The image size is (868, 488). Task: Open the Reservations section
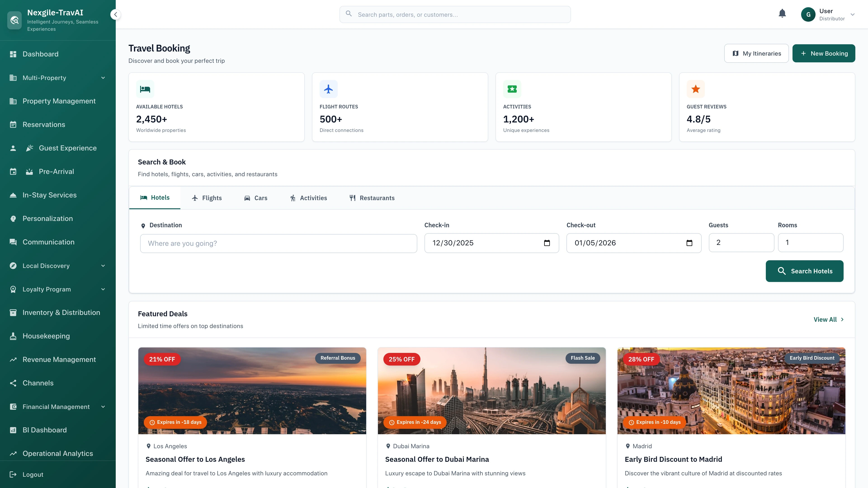point(43,124)
